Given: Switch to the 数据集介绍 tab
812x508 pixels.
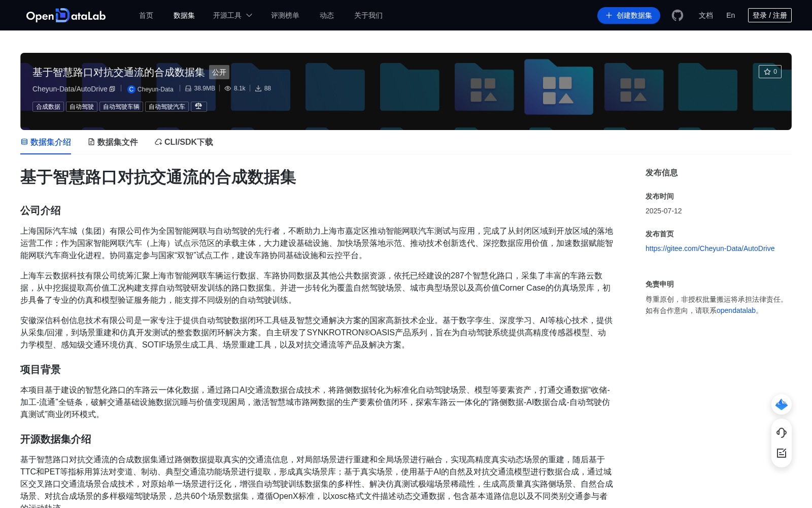Looking at the screenshot, I should (x=46, y=142).
